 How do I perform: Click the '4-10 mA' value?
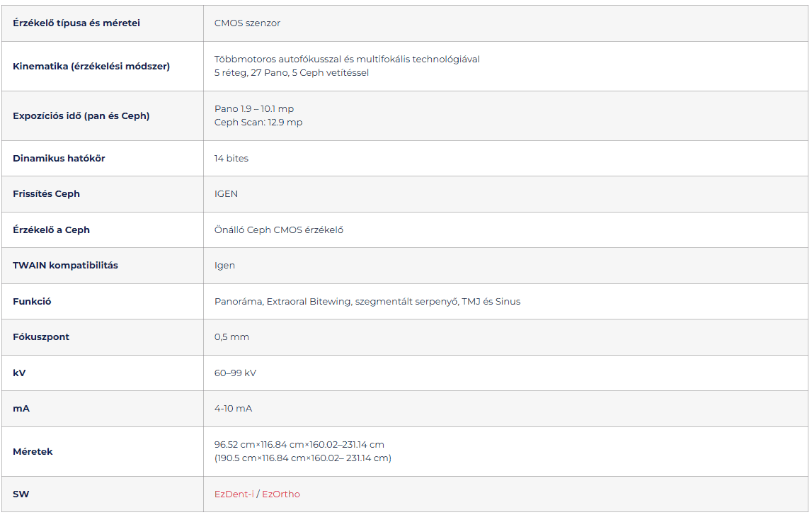pyautogui.click(x=233, y=408)
